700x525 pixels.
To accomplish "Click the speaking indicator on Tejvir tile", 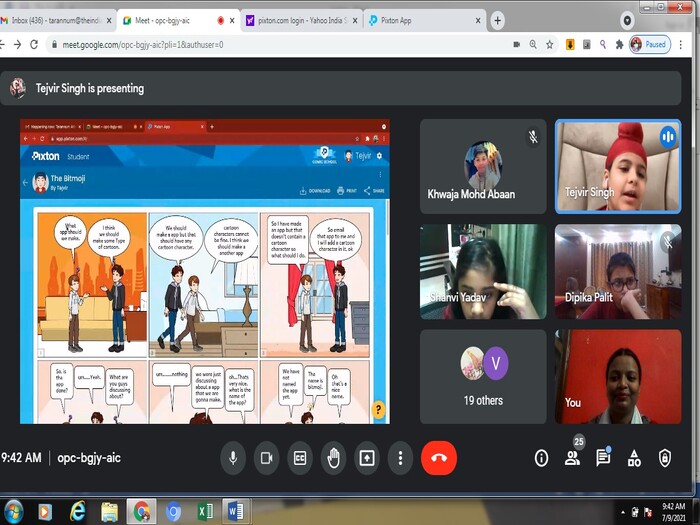I will click(668, 137).
